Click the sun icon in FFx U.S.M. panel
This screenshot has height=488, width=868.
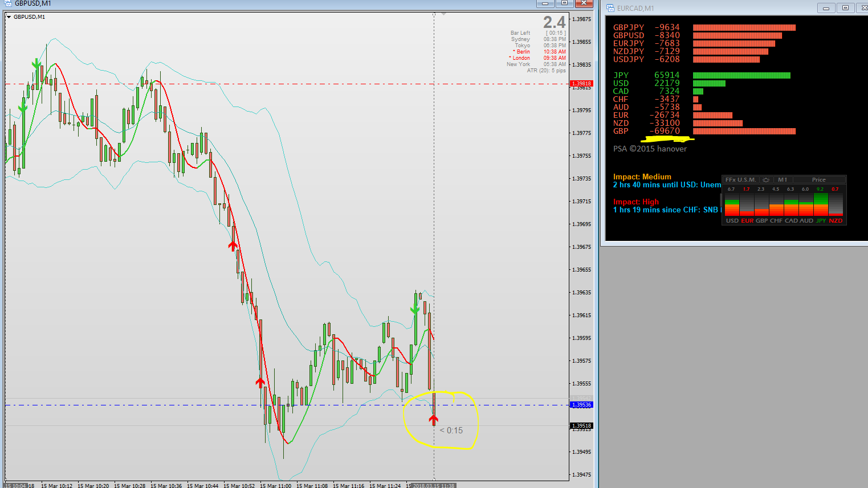(x=766, y=180)
